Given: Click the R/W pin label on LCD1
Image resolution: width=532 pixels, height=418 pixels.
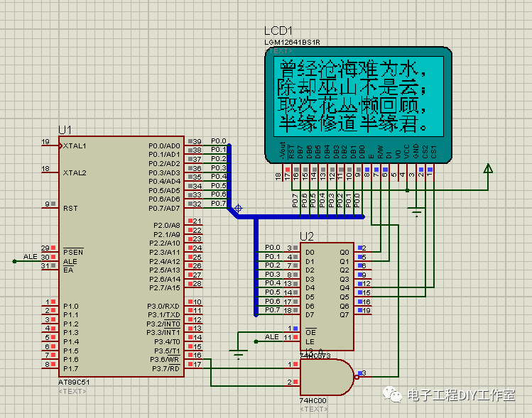Looking at the screenshot, I should pyautogui.click(x=380, y=152).
